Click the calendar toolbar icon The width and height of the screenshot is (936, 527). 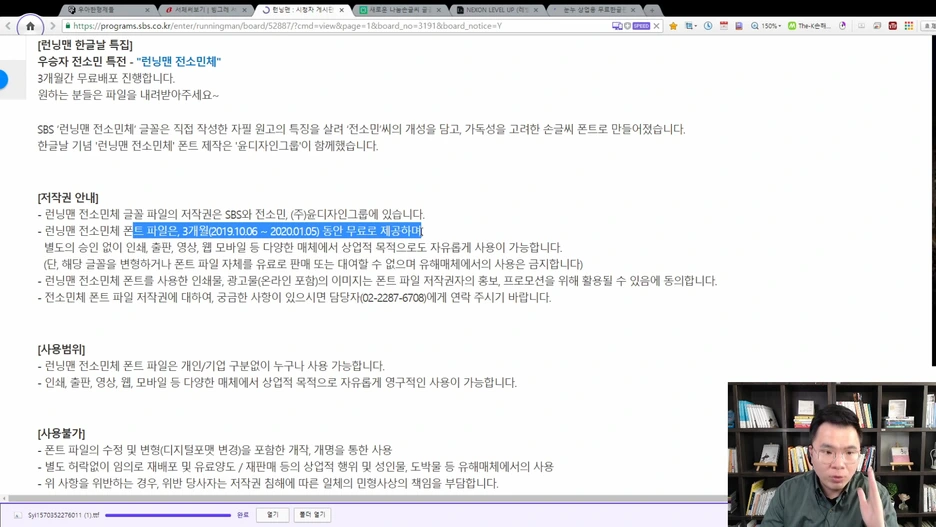(x=723, y=26)
